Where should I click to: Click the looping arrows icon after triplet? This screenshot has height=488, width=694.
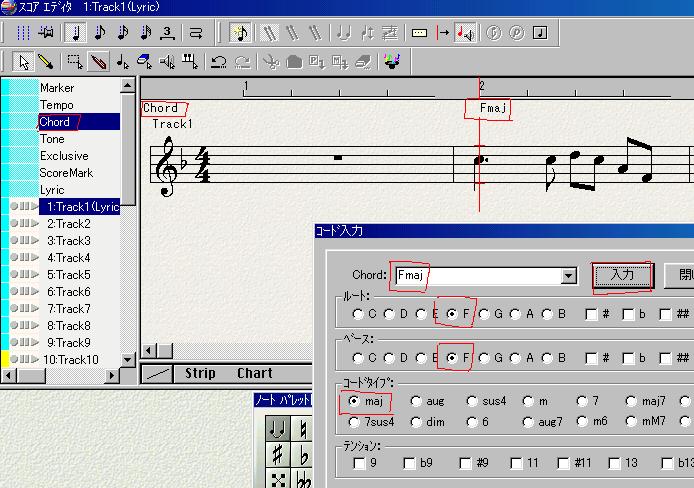(x=196, y=33)
